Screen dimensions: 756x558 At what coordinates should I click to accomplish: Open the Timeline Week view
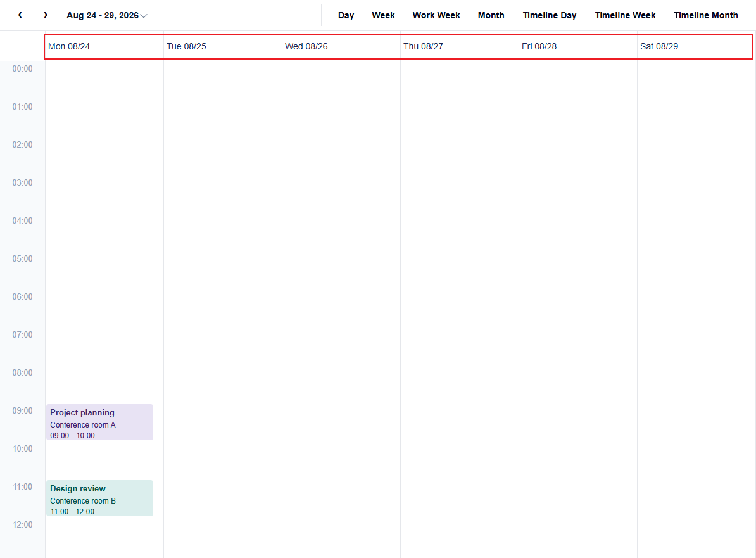(625, 15)
